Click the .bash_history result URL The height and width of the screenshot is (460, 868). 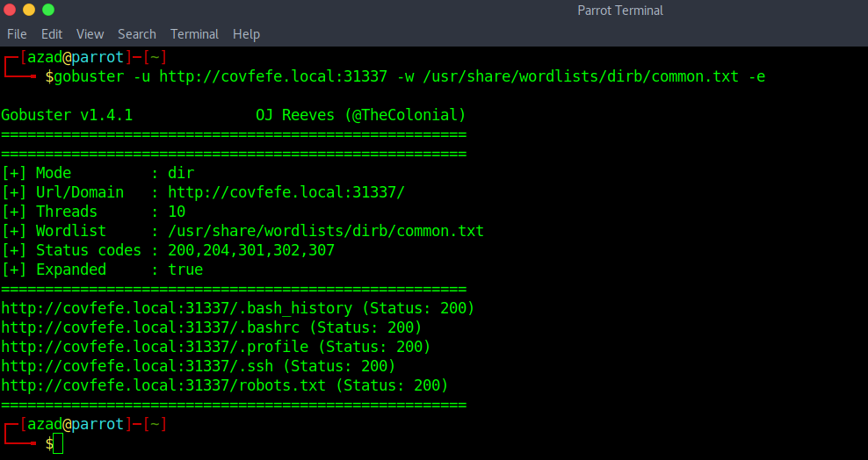pos(177,308)
